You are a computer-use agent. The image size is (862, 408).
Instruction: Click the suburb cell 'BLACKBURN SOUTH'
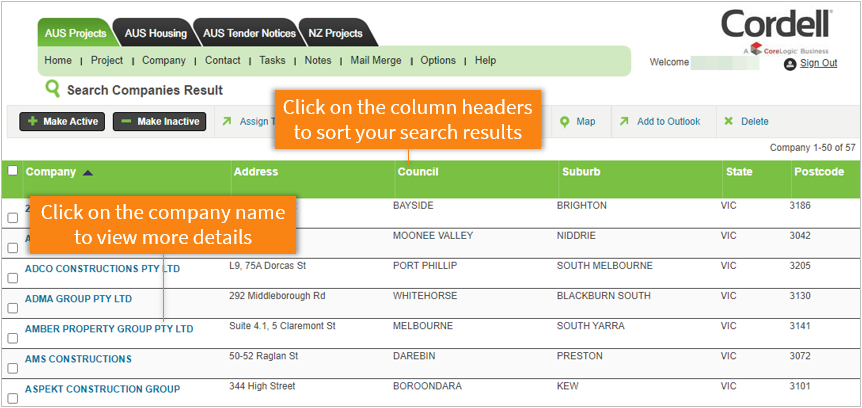604,296
